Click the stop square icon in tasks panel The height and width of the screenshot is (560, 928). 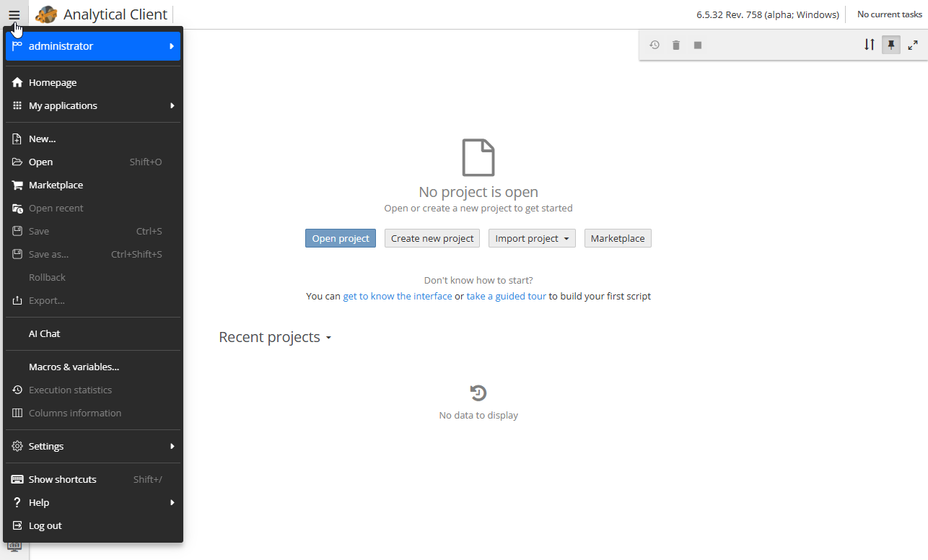coord(698,45)
